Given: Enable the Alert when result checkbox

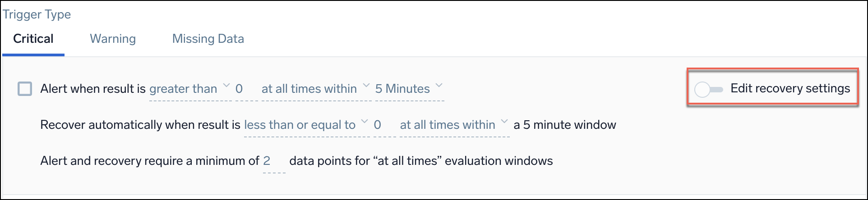Looking at the screenshot, I should coord(25,89).
